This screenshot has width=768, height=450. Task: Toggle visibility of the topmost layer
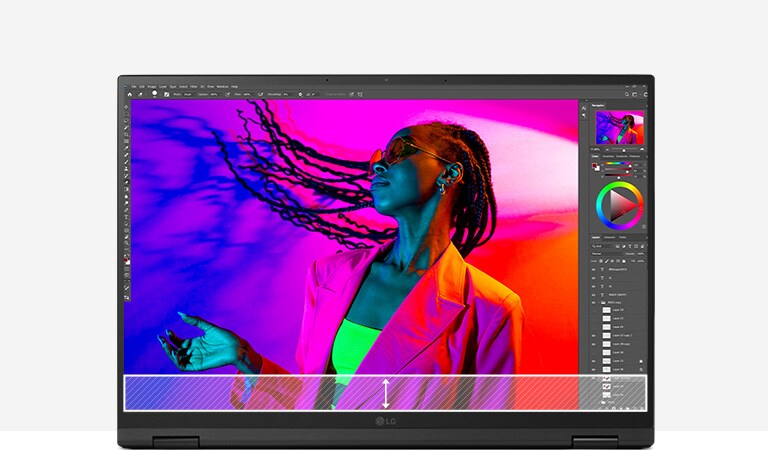pos(594,269)
